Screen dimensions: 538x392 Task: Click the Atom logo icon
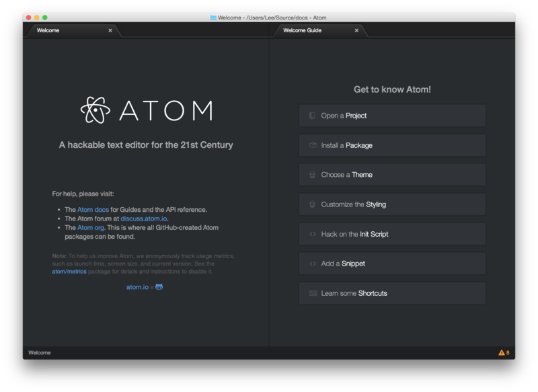[95, 110]
